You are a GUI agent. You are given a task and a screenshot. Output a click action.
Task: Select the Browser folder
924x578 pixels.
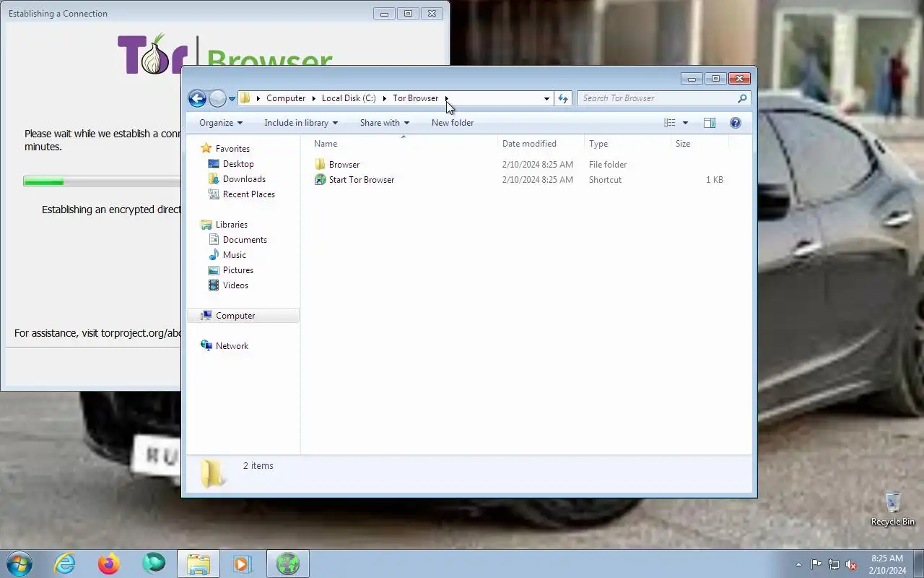[344, 165]
